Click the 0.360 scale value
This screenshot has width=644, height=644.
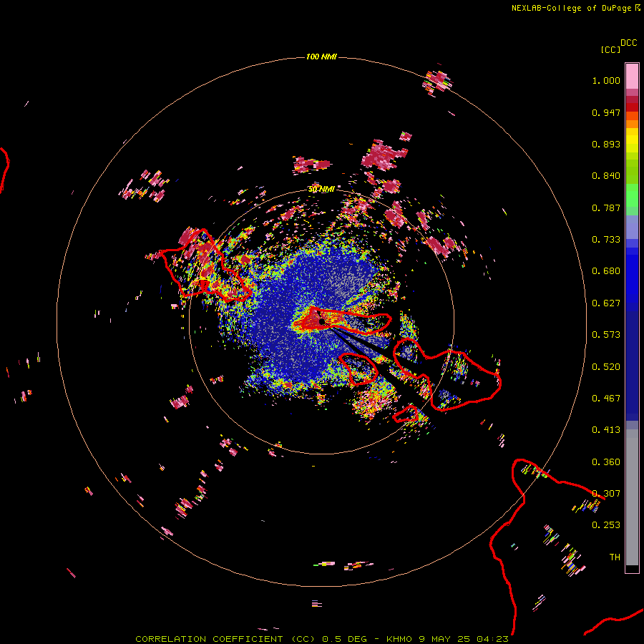click(x=606, y=462)
